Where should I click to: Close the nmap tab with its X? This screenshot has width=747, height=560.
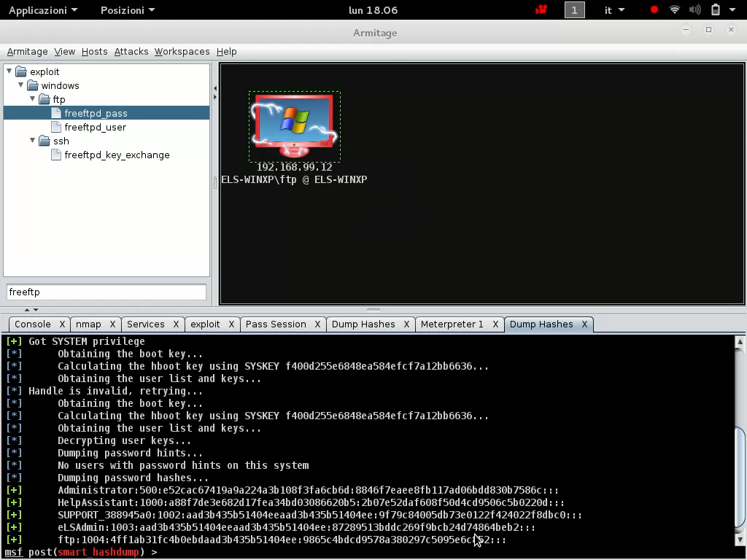[112, 324]
